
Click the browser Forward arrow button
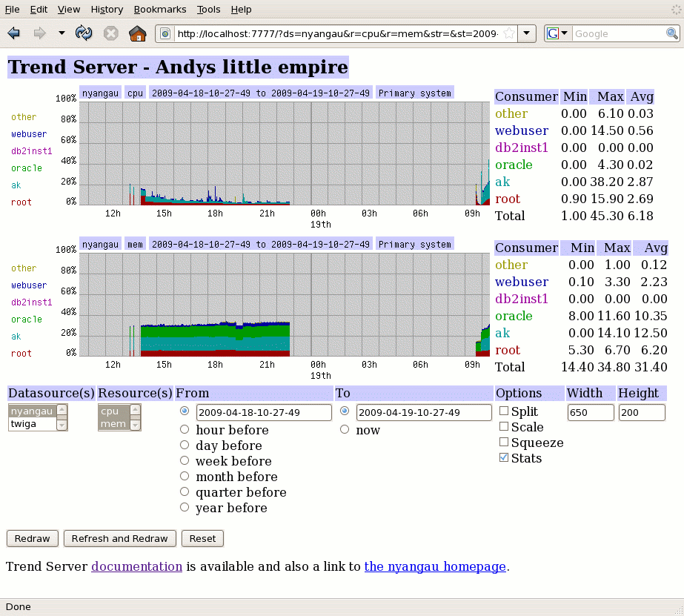(x=39, y=33)
